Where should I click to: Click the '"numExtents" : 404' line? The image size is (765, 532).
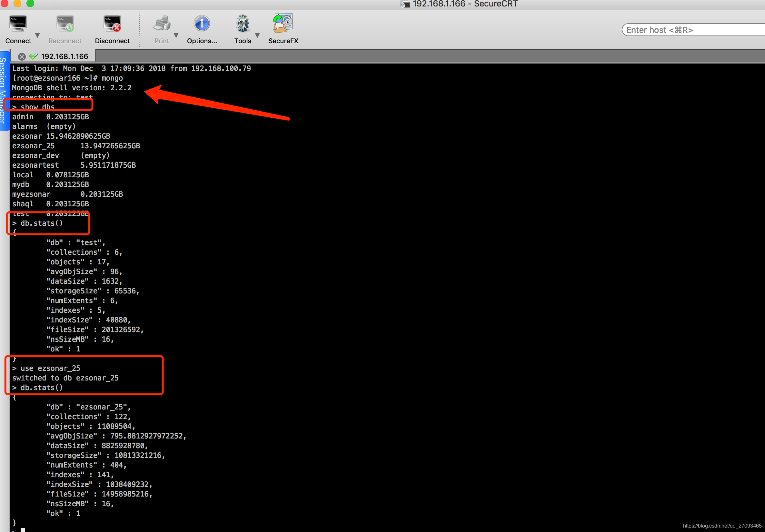tap(86, 465)
